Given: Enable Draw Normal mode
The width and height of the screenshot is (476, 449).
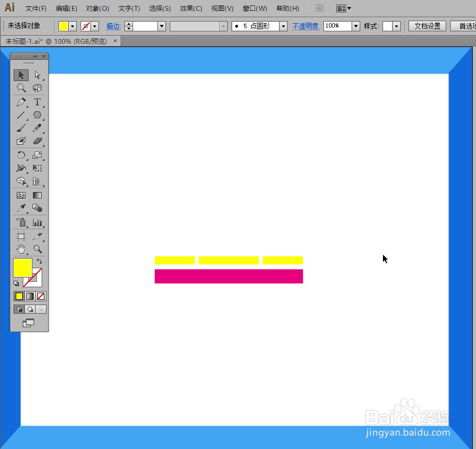Looking at the screenshot, I should (x=19, y=309).
